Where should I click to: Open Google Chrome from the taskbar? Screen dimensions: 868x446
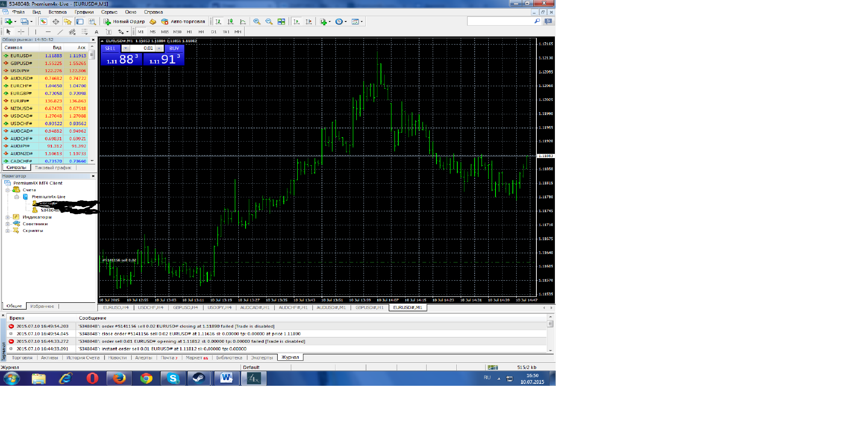pyautogui.click(x=146, y=378)
